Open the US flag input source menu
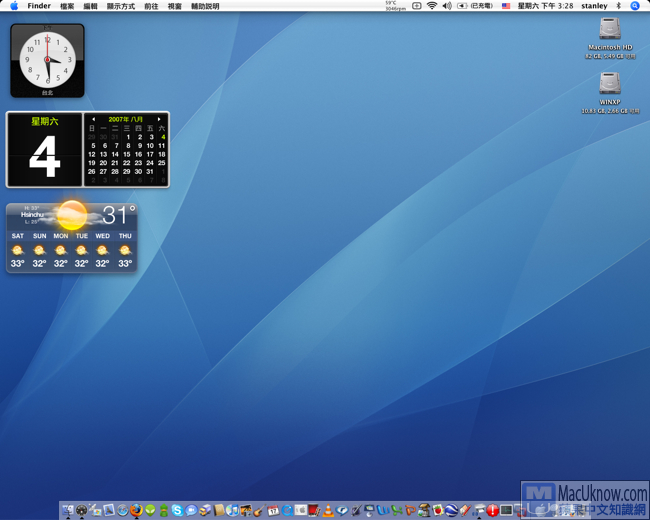This screenshot has width=650, height=520. coord(506,6)
